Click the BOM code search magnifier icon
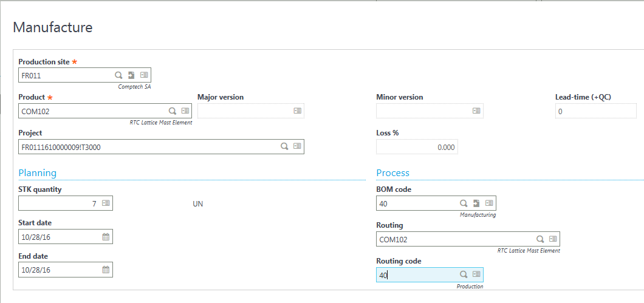644x303 pixels. click(x=464, y=203)
